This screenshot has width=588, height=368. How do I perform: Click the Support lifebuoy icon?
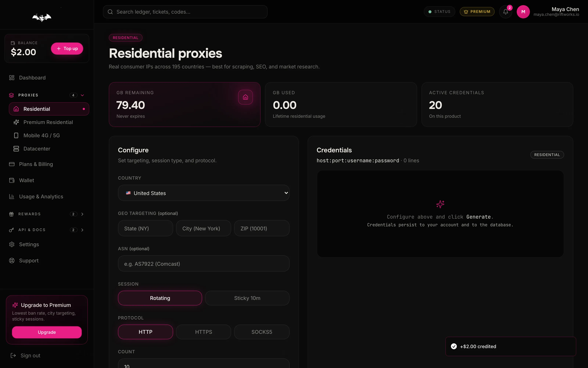coord(12,260)
